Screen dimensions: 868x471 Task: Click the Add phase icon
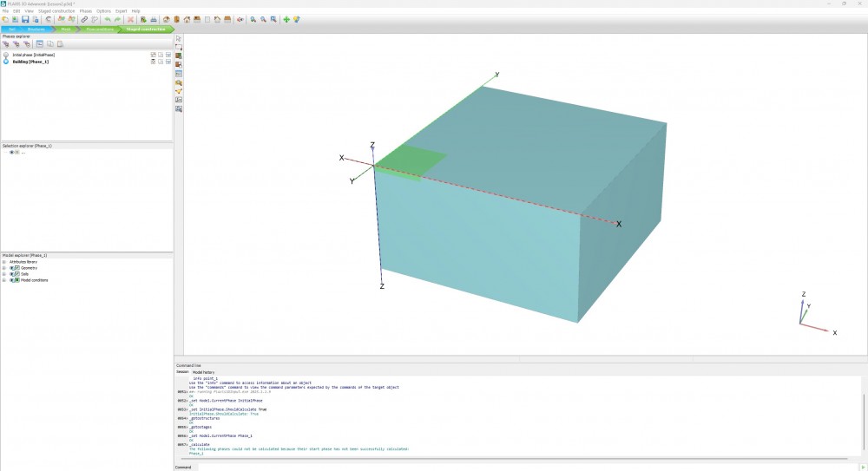tap(6, 43)
